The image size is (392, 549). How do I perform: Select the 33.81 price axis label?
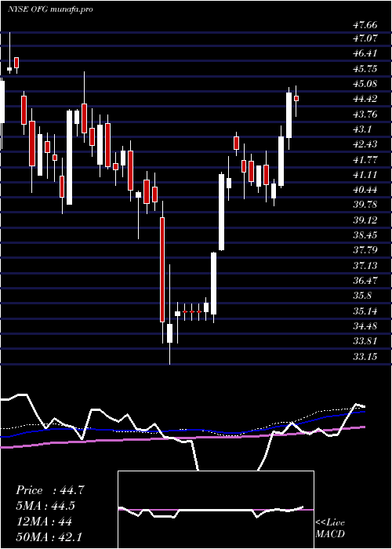click(365, 341)
